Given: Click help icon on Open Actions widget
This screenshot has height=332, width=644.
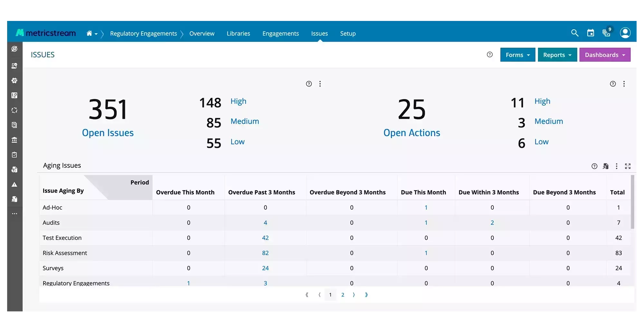Looking at the screenshot, I should [x=613, y=84].
